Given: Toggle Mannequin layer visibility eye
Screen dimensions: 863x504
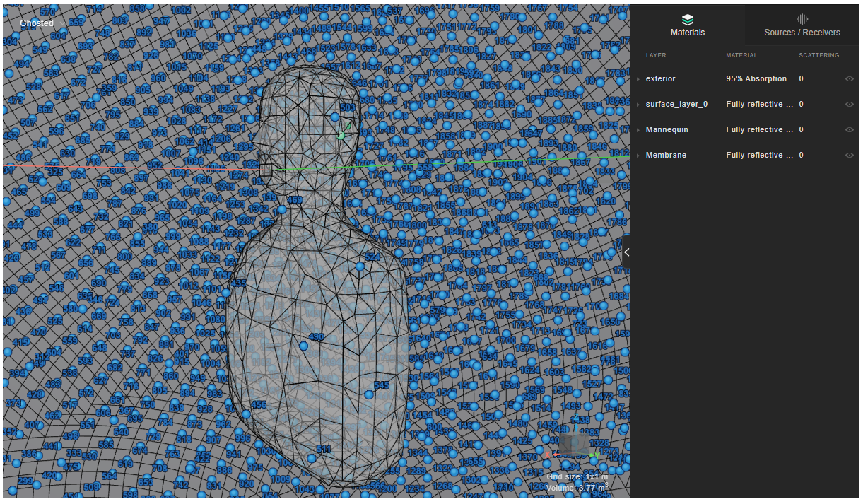Looking at the screenshot, I should [x=849, y=130].
